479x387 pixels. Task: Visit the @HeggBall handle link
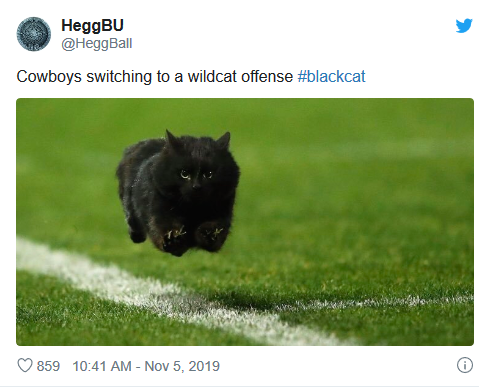tap(97, 44)
